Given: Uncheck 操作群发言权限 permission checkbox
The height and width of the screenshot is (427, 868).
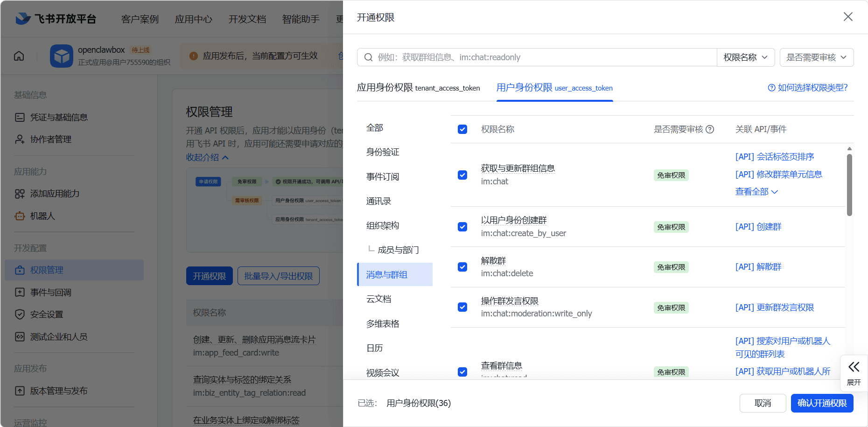Looking at the screenshot, I should point(462,307).
